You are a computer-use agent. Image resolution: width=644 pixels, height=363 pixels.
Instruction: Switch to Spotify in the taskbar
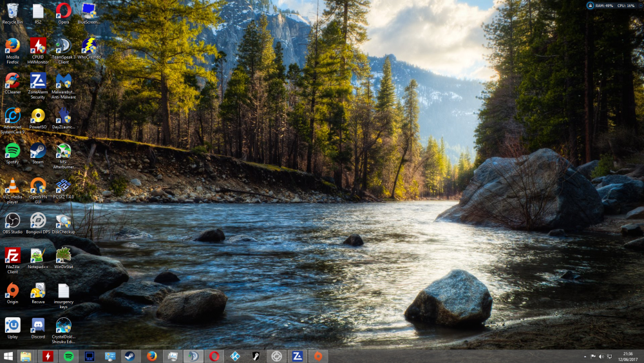pyautogui.click(x=68, y=356)
